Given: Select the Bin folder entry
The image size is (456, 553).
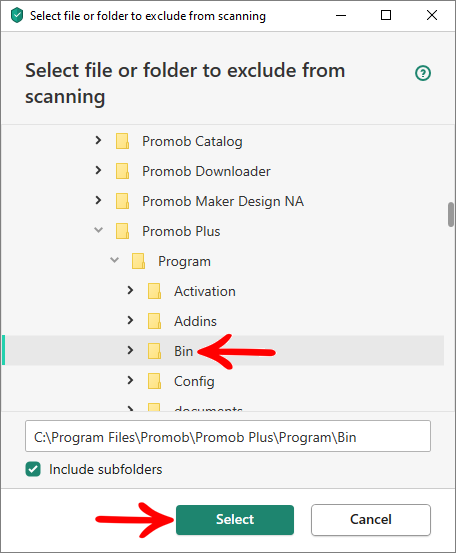Looking at the screenshot, I should pos(223,350).
